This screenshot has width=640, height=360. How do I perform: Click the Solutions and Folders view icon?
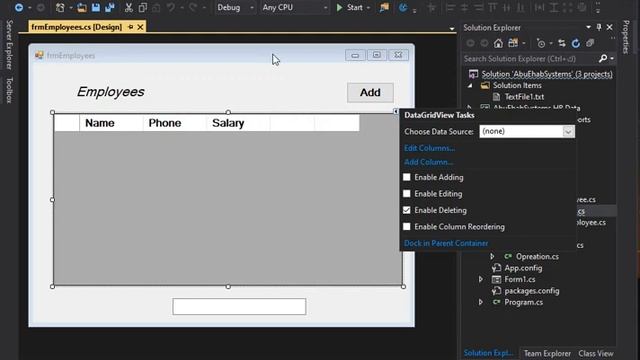[513, 43]
